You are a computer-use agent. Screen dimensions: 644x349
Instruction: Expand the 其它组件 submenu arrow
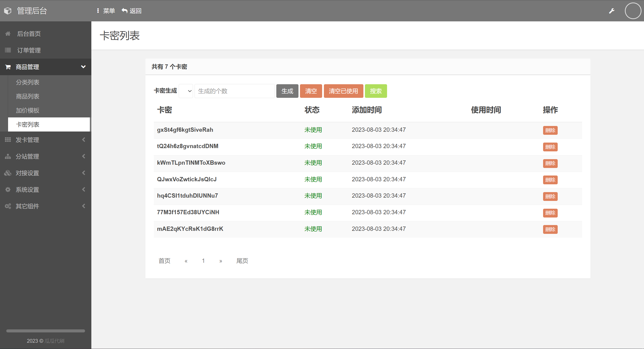point(84,206)
